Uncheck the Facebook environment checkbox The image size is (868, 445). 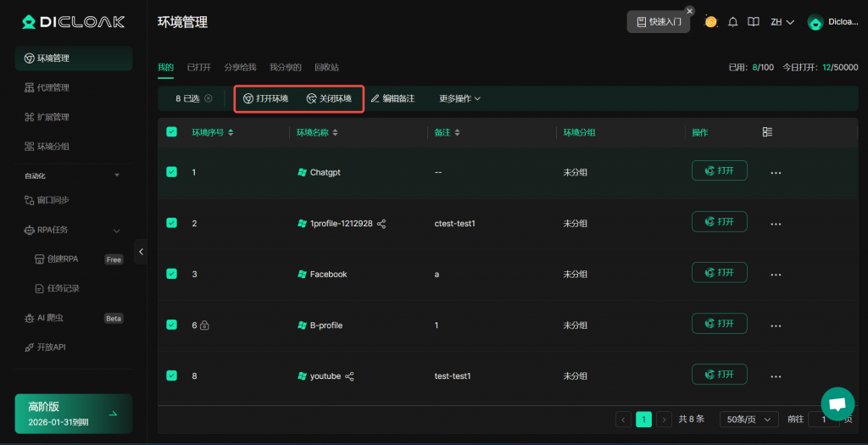pos(172,274)
